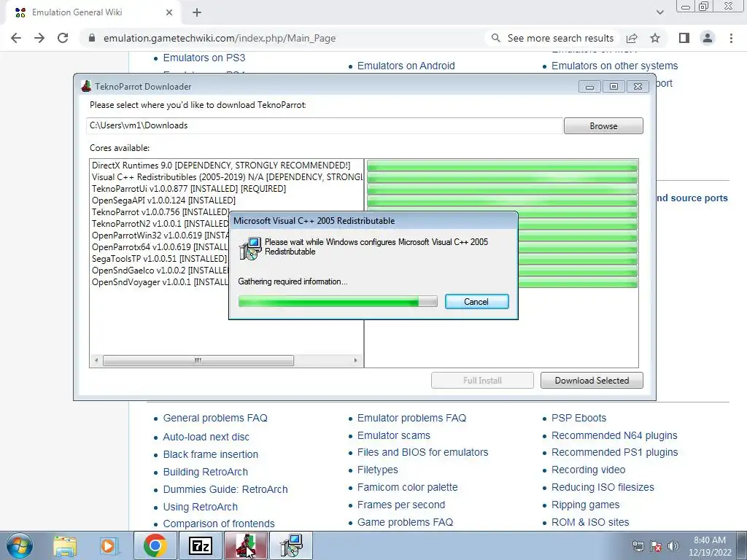Click the Full Install button
The width and height of the screenshot is (747, 560).
(482, 380)
